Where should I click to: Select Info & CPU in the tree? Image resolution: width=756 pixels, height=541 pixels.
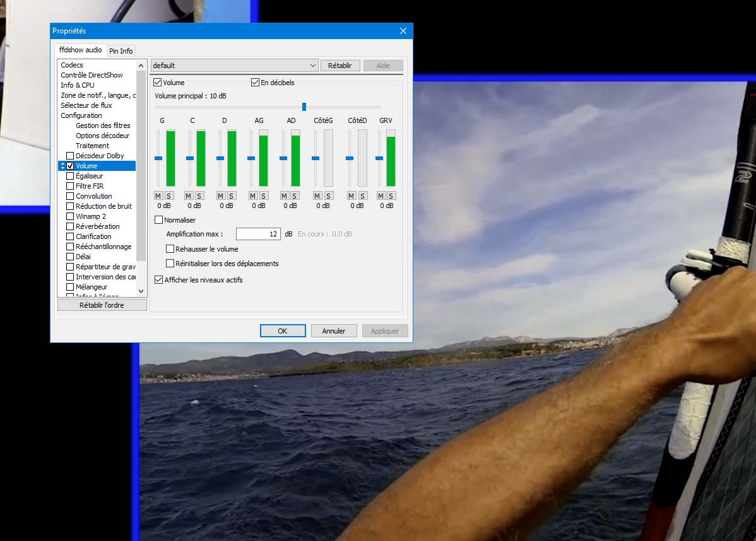(x=78, y=85)
